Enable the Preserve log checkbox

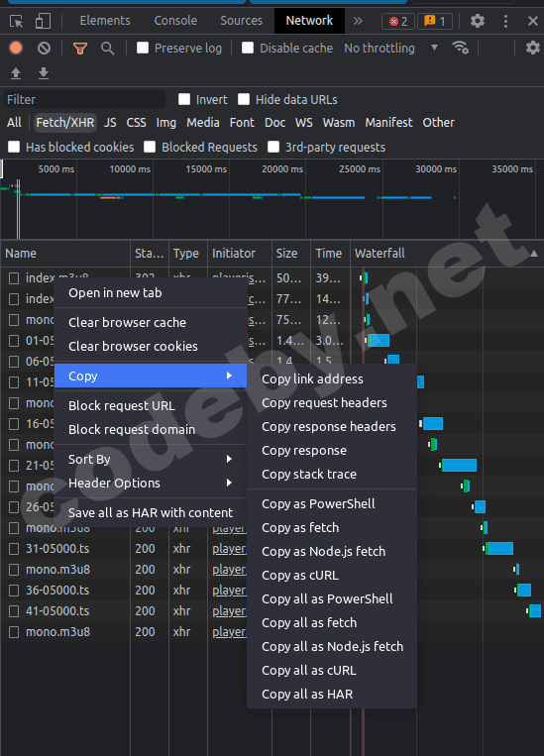(143, 48)
